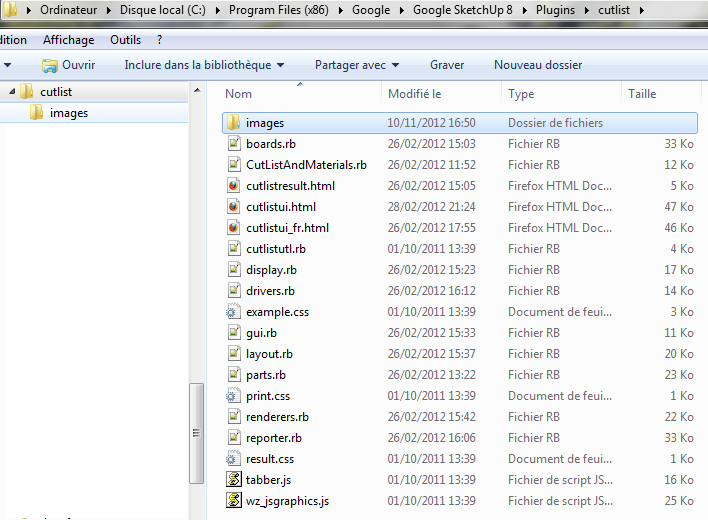Open breadcrumb arrow after Plugins
Viewport: 708px width, 520px height.
click(587, 10)
